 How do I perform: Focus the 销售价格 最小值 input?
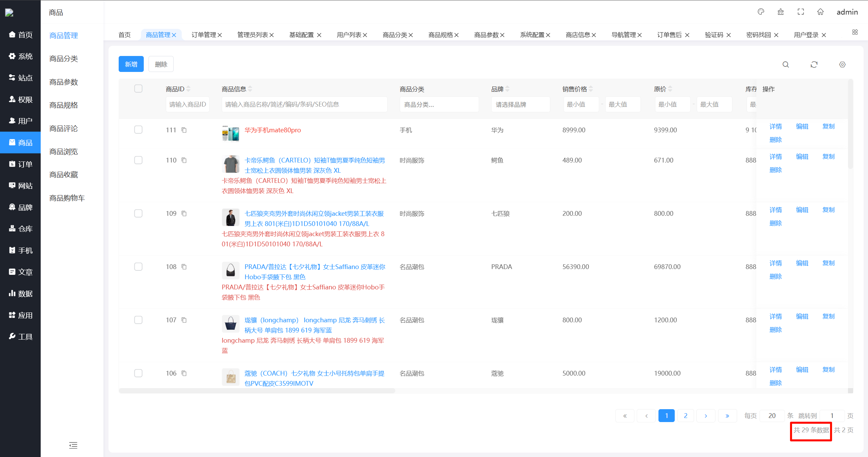click(x=581, y=104)
